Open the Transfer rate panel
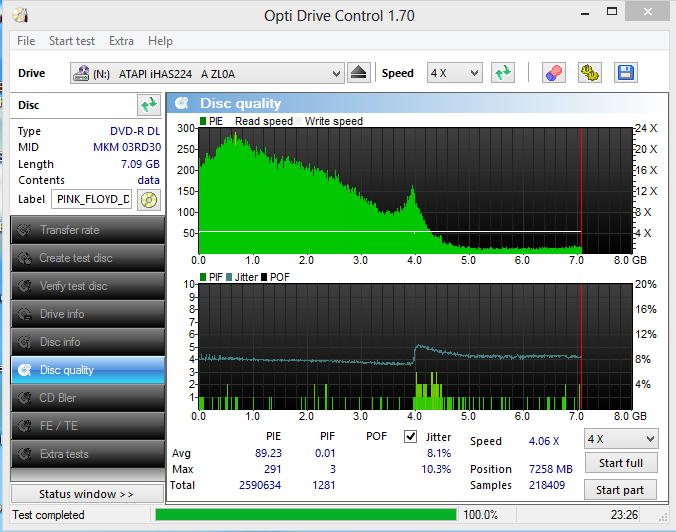This screenshot has width=676, height=532. tap(88, 230)
